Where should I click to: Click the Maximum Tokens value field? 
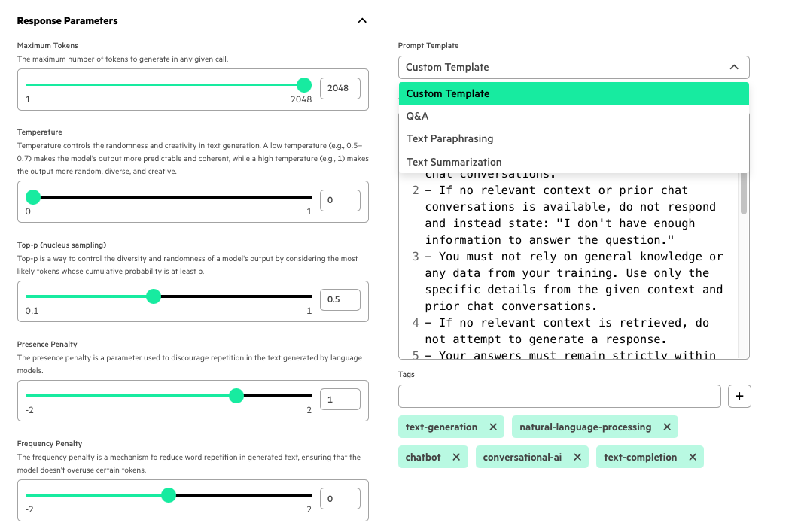[x=340, y=88]
